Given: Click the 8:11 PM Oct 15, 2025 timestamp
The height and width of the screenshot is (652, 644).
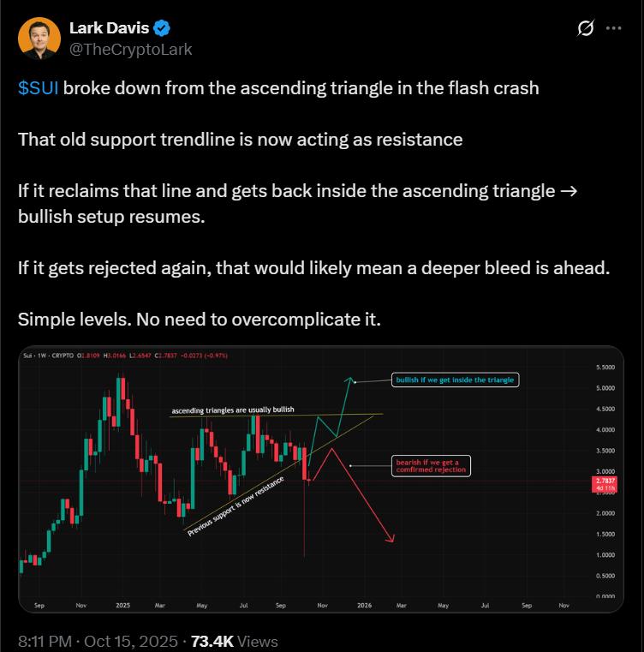Looking at the screenshot, I should pyautogui.click(x=98, y=641).
